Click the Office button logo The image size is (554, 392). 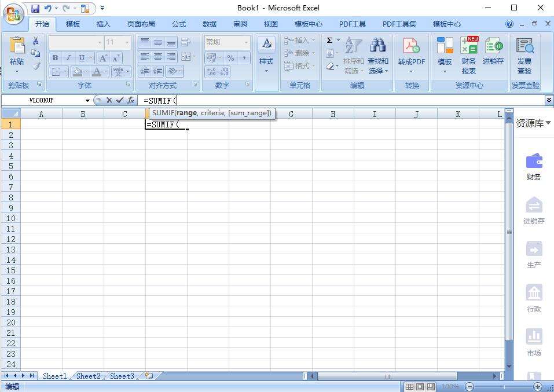coord(13,14)
